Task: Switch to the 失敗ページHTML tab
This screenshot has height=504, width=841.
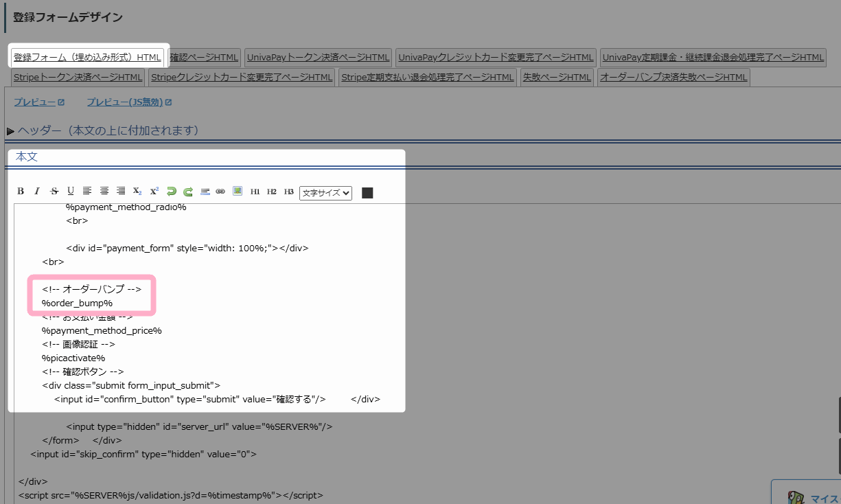Action: [x=556, y=77]
